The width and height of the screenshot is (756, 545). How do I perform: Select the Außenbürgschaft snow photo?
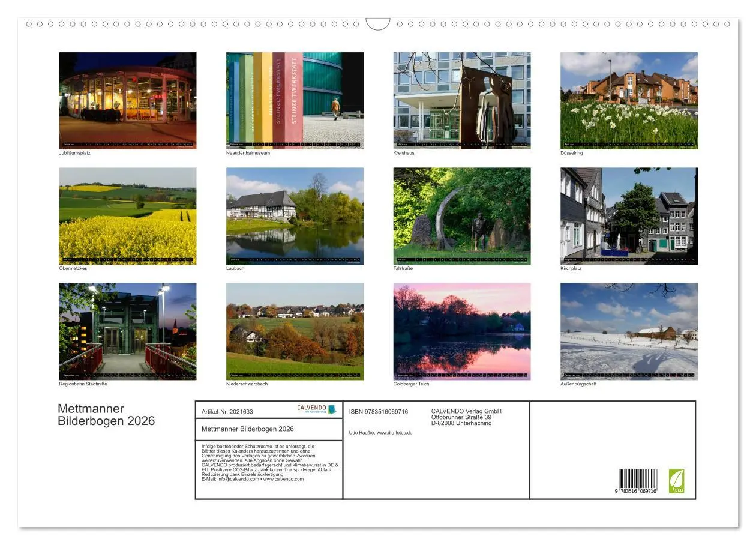[x=629, y=331]
